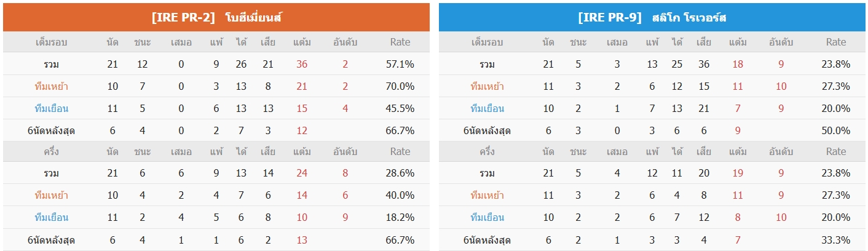Click แต้ม column header in สลิโก โรเวอร์ส เต็มรอบ row

pyautogui.click(x=738, y=42)
